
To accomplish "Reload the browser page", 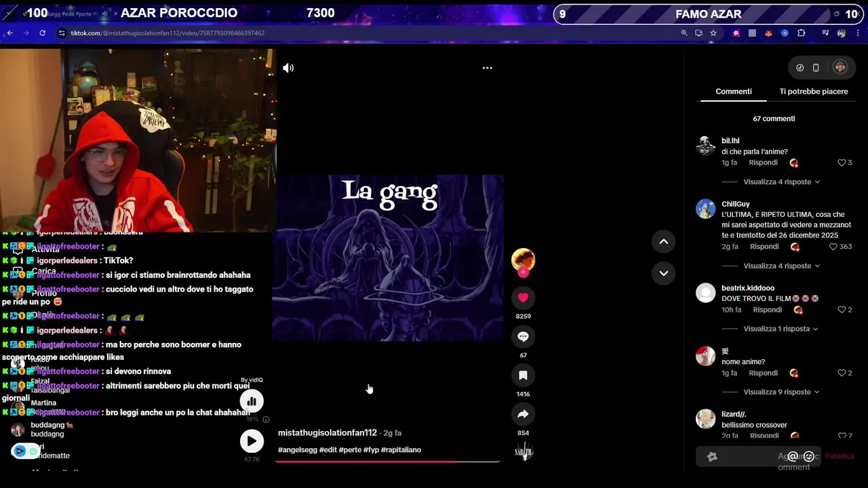I will 43,33.
